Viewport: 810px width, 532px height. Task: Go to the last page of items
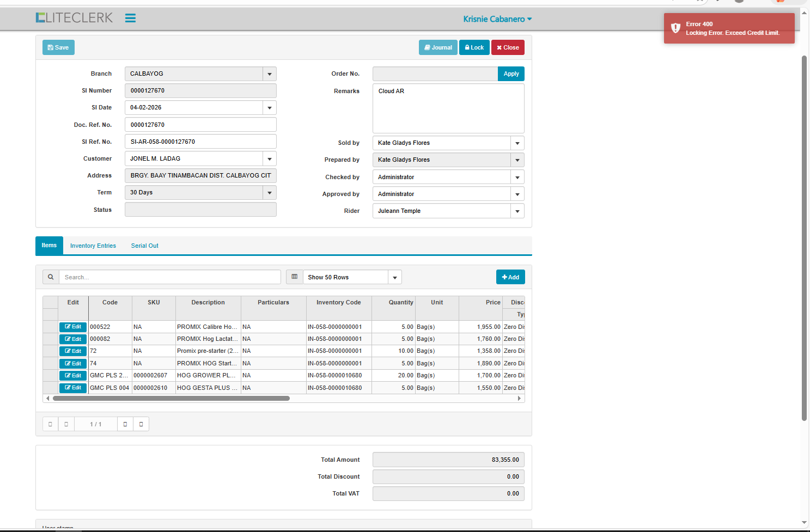(141, 424)
